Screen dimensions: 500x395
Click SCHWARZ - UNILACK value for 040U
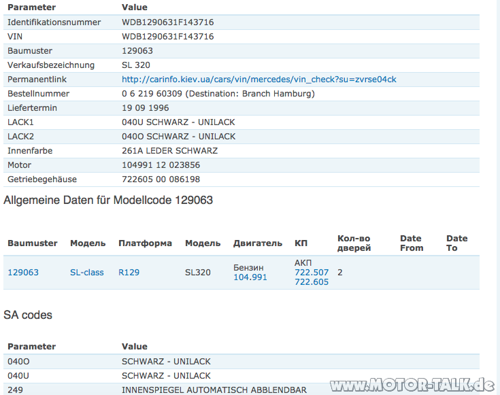(166, 376)
